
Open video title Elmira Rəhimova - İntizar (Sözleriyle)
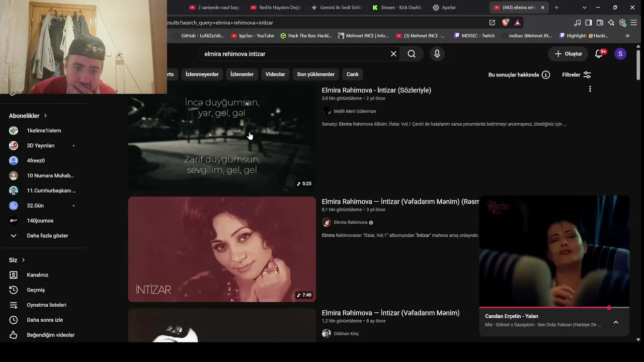376,90
